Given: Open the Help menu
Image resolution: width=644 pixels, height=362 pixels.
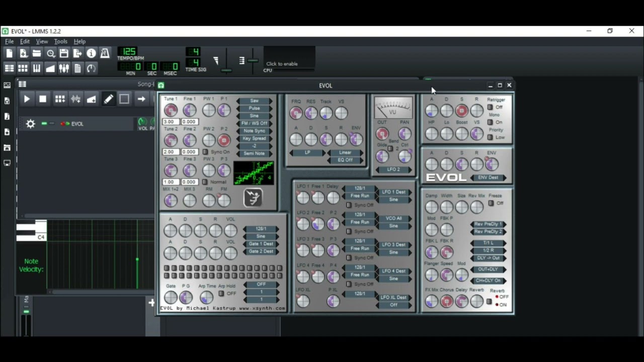Looking at the screenshot, I should [79, 41].
